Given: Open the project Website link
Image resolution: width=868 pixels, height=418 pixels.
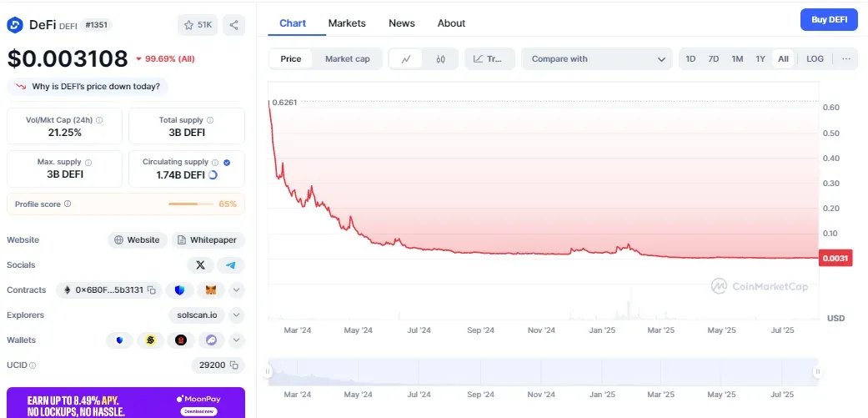Looking at the screenshot, I should (x=138, y=239).
